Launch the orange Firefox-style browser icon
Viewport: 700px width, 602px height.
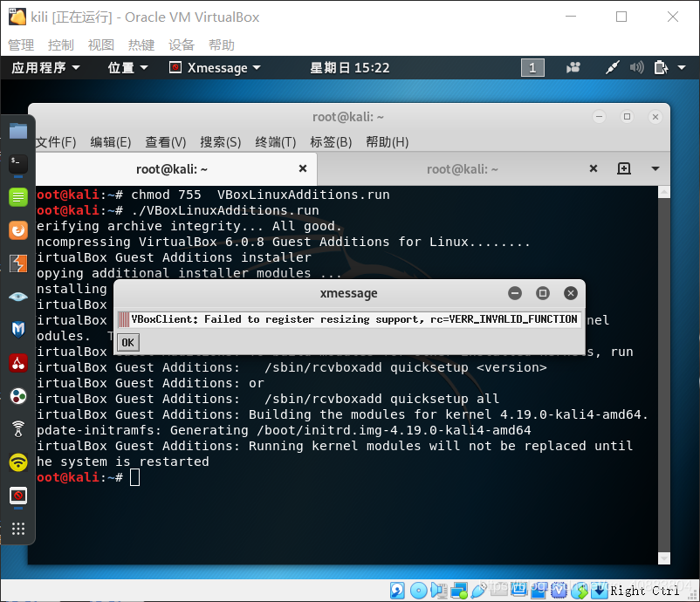(x=18, y=230)
